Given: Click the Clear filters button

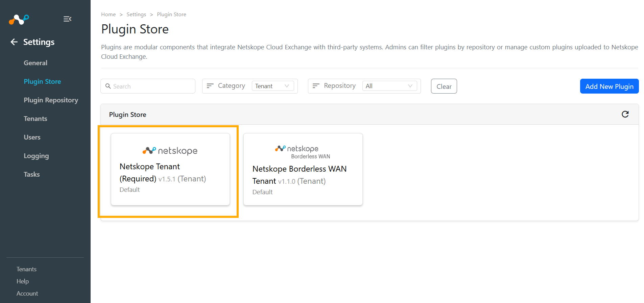Looking at the screenshot, I should point(444,86).
